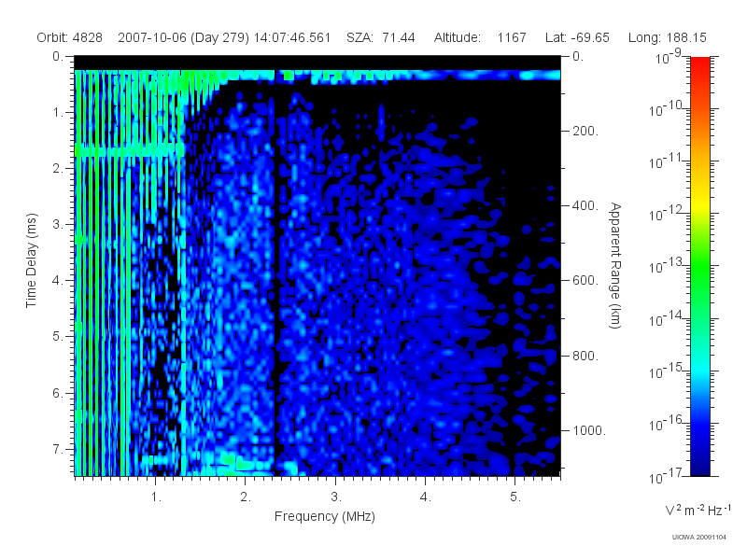The width and height of the screenshot is (747, 560).
Task: Click the '600.' tick on the apparent range axis
Action: pyautogui.click(x=585, y=281)
